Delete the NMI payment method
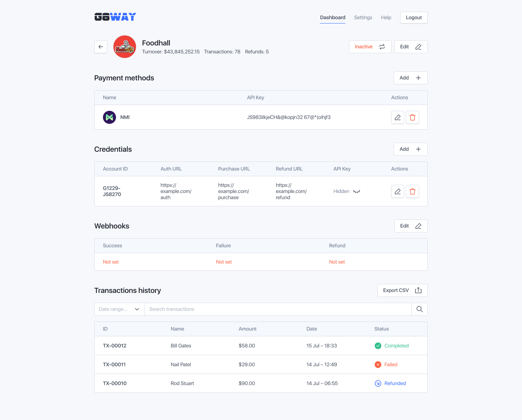Screen dimensions: 522x420 point(413,117)
